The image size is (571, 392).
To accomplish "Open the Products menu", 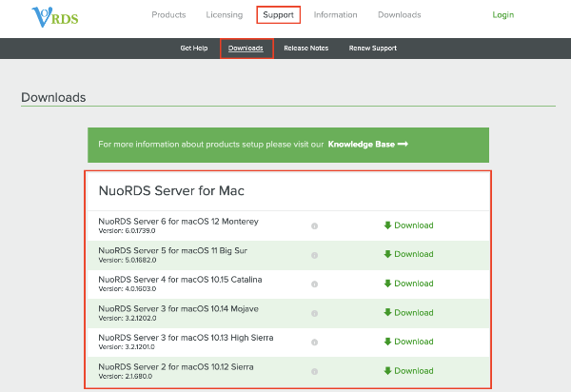I will [x=168, y=15].
